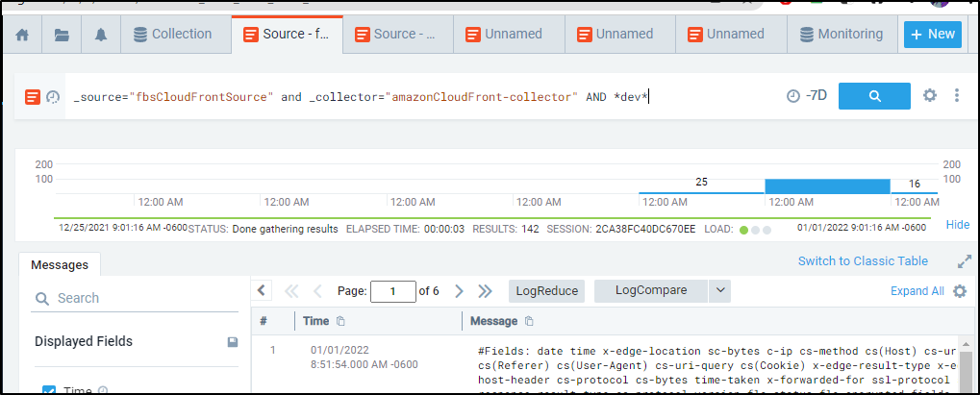Open the Library folder icon tab
The height and width of the screenshot is (395, 980).
pos(62,36)
